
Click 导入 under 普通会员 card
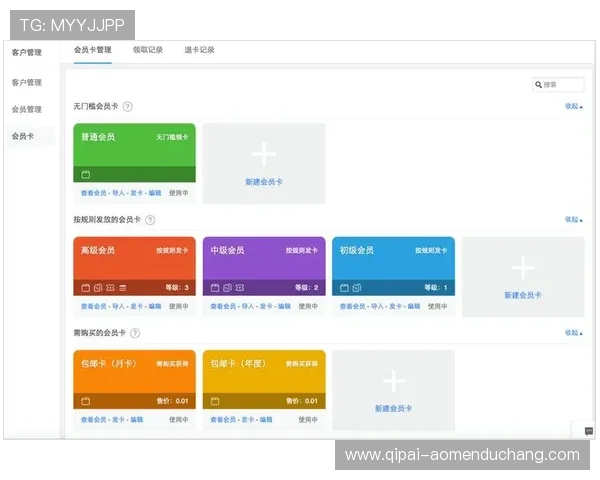coord(119,193)
